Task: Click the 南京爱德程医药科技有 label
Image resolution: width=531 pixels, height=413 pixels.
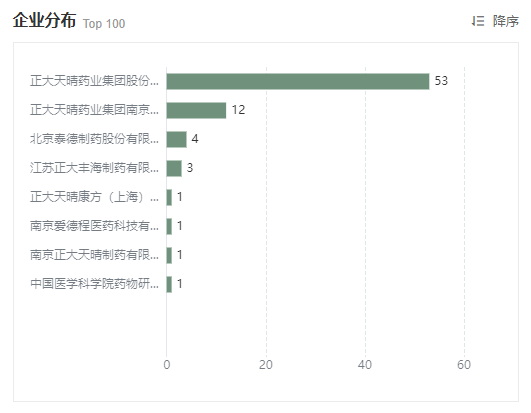Action: 94,226
